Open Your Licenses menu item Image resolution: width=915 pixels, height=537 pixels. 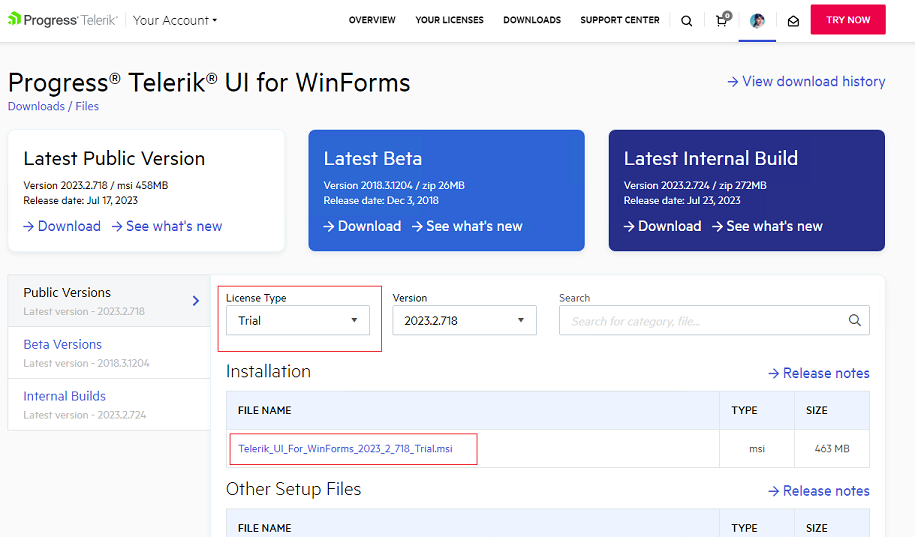coord(449,20)
